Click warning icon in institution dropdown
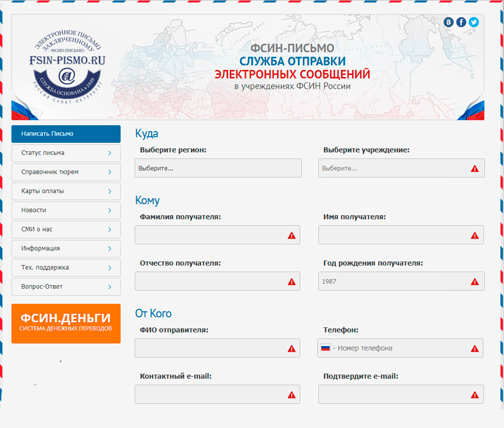 click(x=474, y=169)
